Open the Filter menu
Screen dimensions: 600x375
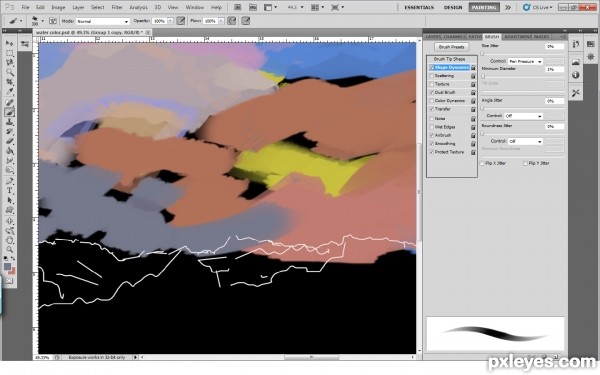click(117, 7)
